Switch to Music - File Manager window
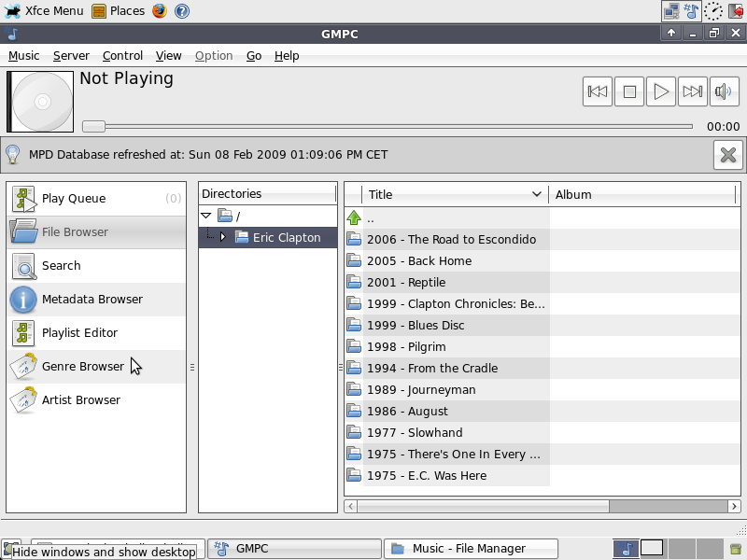 471,549
